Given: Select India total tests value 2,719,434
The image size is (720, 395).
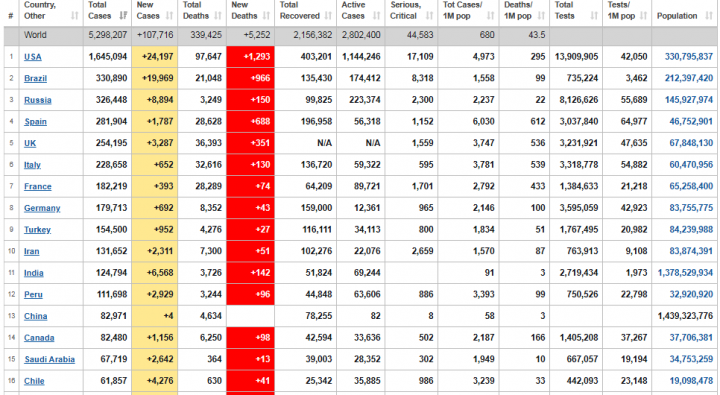Looking at the screenshot, I should tap(579, 273).
